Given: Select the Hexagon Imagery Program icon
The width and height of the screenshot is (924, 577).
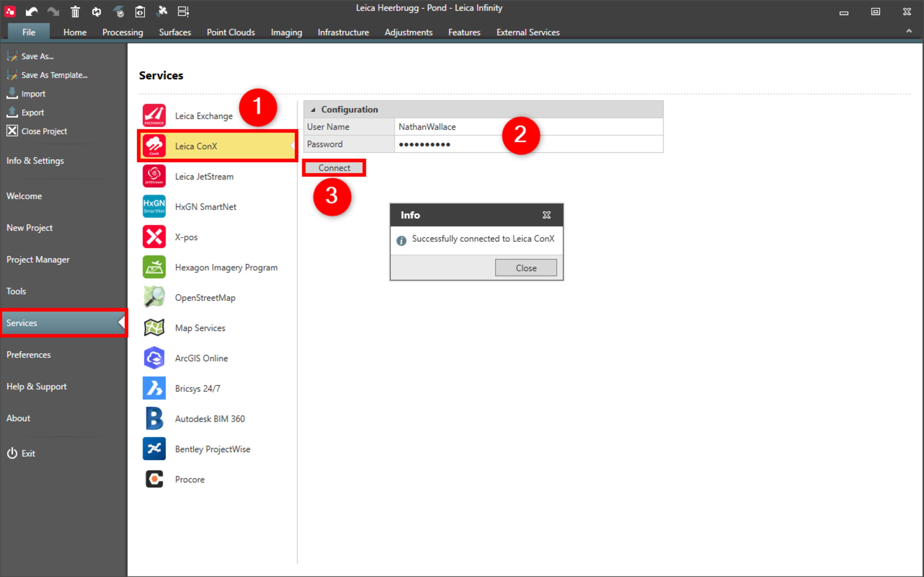Looking at the screenshot, I should coord(154,267).
